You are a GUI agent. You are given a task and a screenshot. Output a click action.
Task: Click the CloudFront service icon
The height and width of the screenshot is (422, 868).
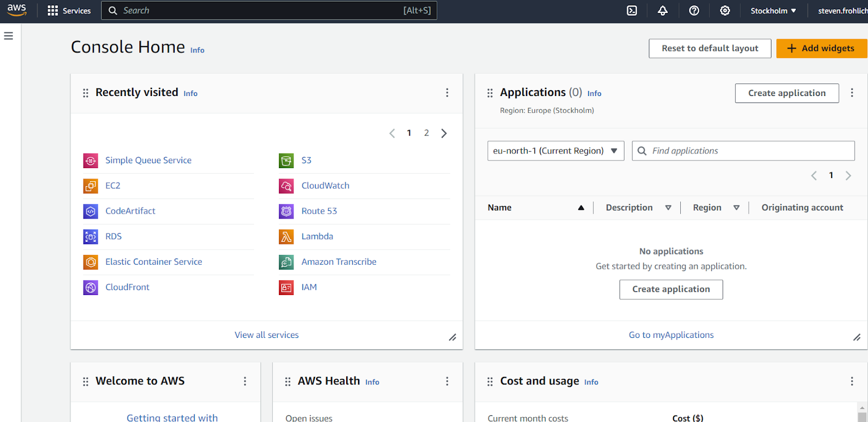click(x=91, y=287)
